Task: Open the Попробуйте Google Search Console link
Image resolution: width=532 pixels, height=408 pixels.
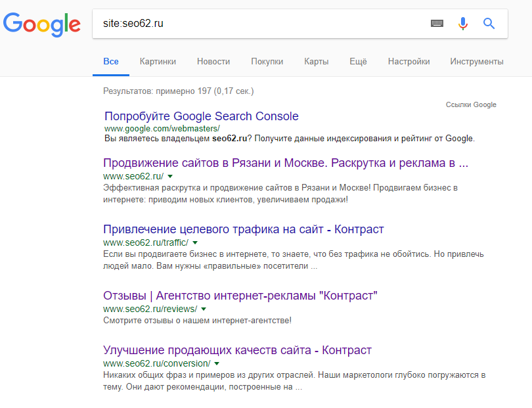Action: coord(202,116)
